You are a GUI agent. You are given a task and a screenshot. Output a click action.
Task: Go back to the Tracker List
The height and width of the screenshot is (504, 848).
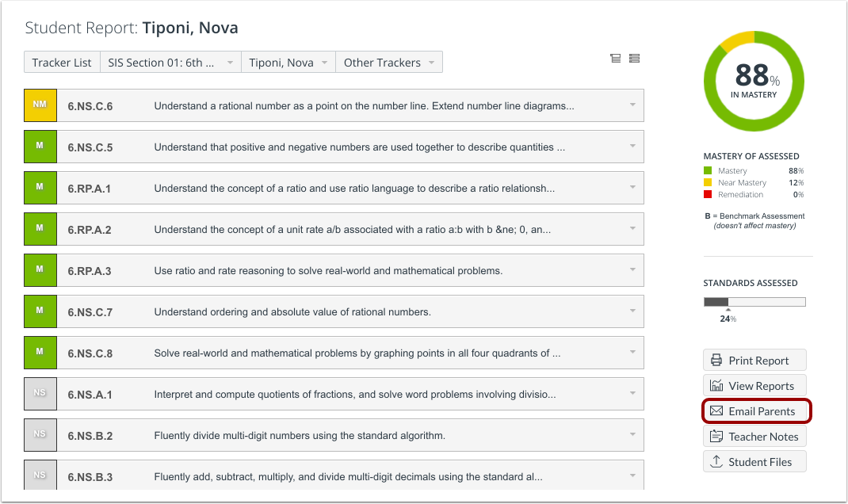[x=62, y=62]
